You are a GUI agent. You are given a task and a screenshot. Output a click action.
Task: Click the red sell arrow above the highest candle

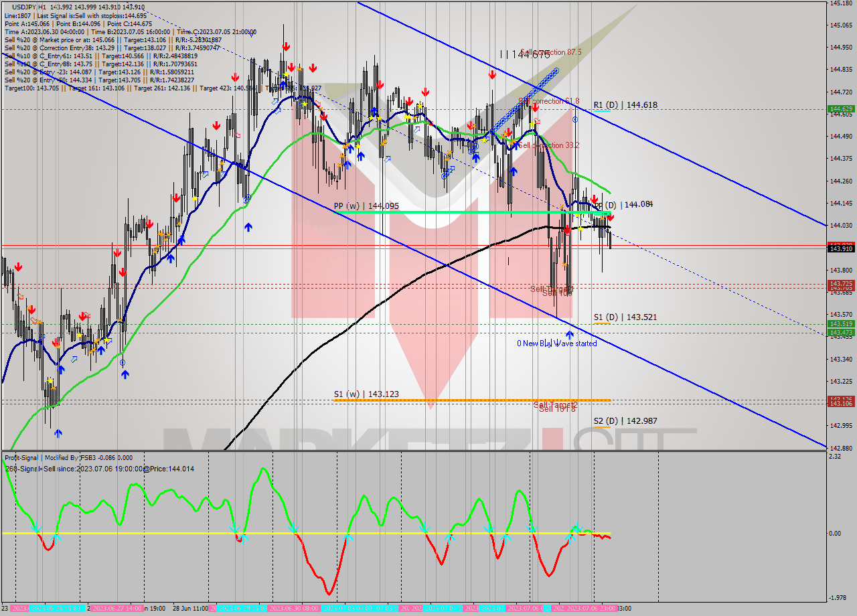pyautogui.click(x=285, y=47)
